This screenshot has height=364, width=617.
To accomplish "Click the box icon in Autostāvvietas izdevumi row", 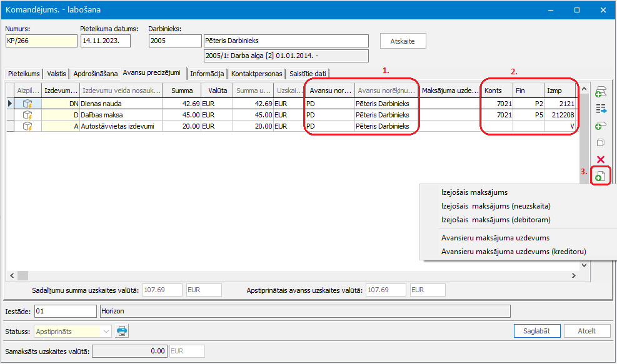I will coord(27,126).
